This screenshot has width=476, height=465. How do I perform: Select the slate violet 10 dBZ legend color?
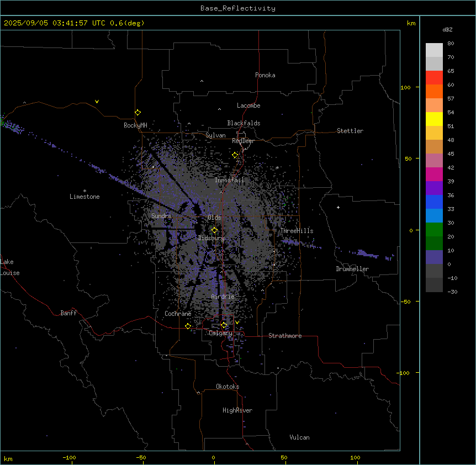click(x=434, y=257)
